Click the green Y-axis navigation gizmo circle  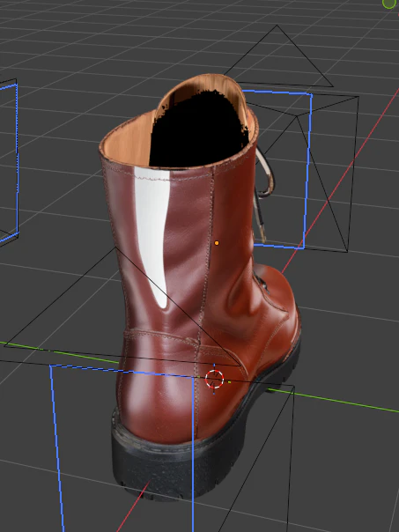(x=390, y=4)
